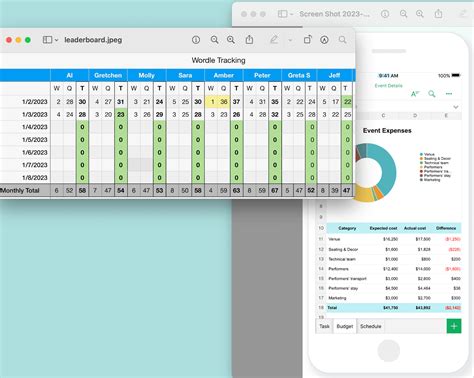This screenshot has height=378, width=474.
Task: Click the 1/2/2023 date row label
Action: (35, 102)
